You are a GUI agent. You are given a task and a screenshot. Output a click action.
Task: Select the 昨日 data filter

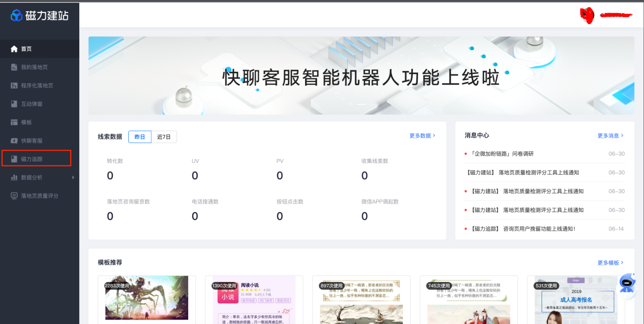(x=140, y=136)
